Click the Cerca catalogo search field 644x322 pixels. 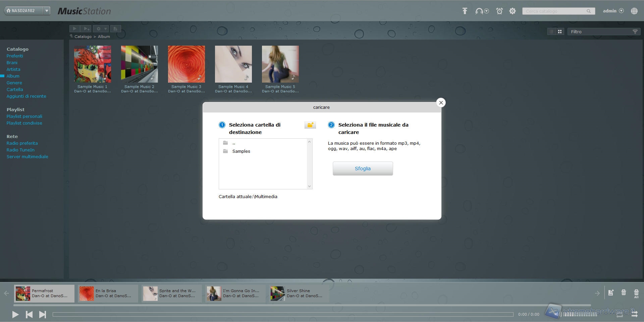point(555,11)
